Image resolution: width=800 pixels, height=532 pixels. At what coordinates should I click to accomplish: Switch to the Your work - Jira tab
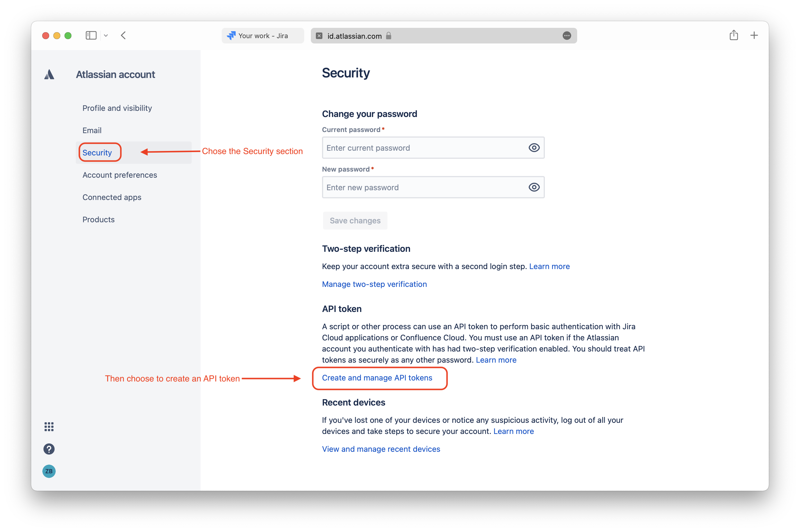[263, 36]
